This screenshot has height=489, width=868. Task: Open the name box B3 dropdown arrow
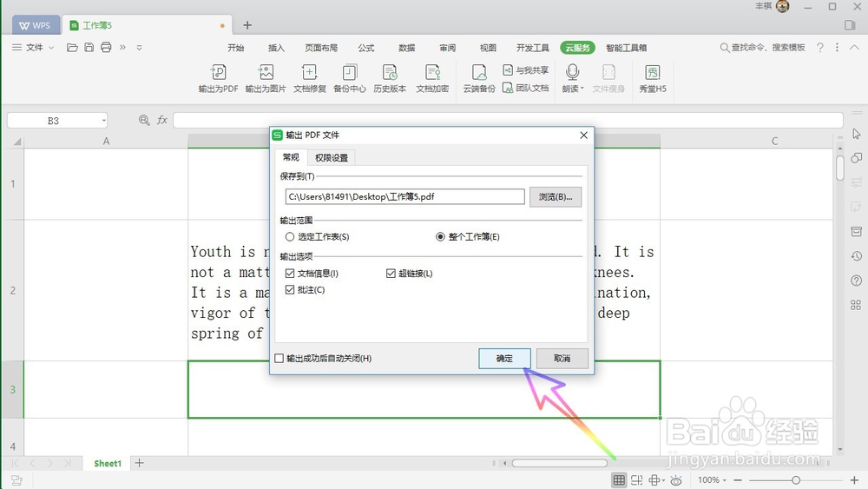pyautogui.click(x=103, y=121)
